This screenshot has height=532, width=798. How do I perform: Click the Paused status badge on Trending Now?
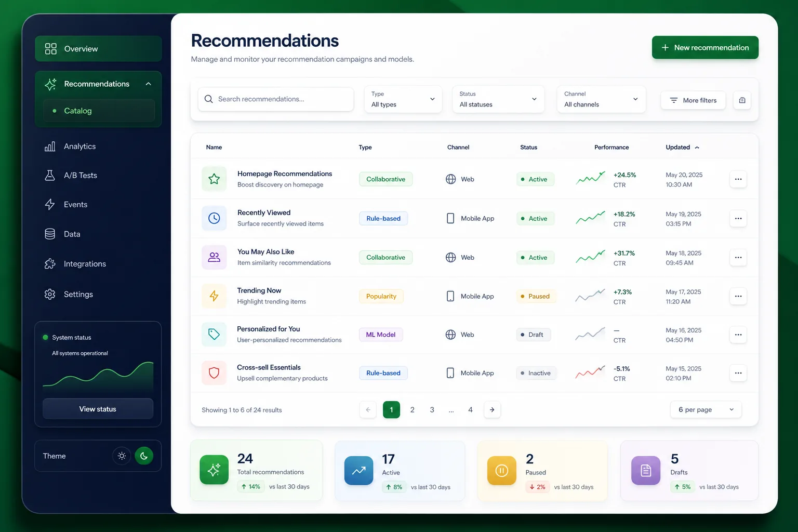[x=536, y=296]
